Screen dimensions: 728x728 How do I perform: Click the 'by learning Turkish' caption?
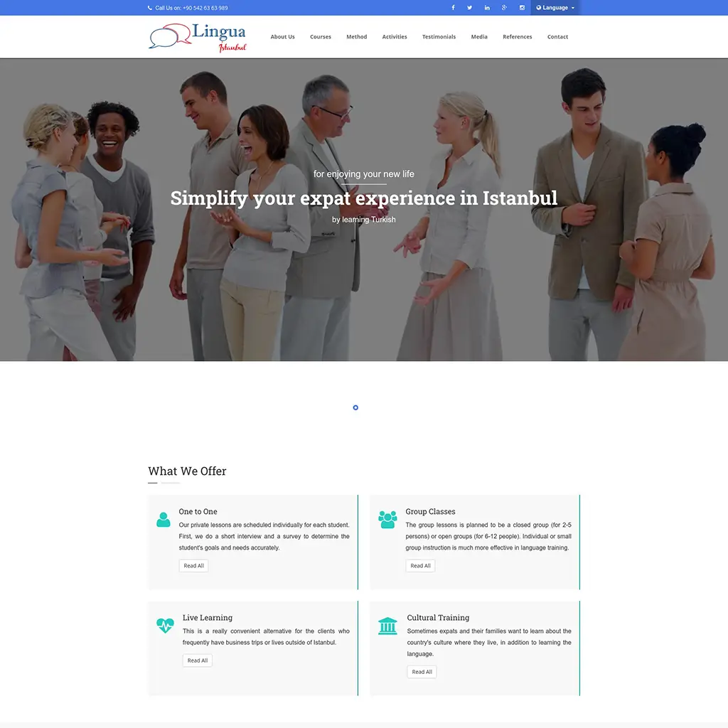pyautogui.click(x=363, y=220)
